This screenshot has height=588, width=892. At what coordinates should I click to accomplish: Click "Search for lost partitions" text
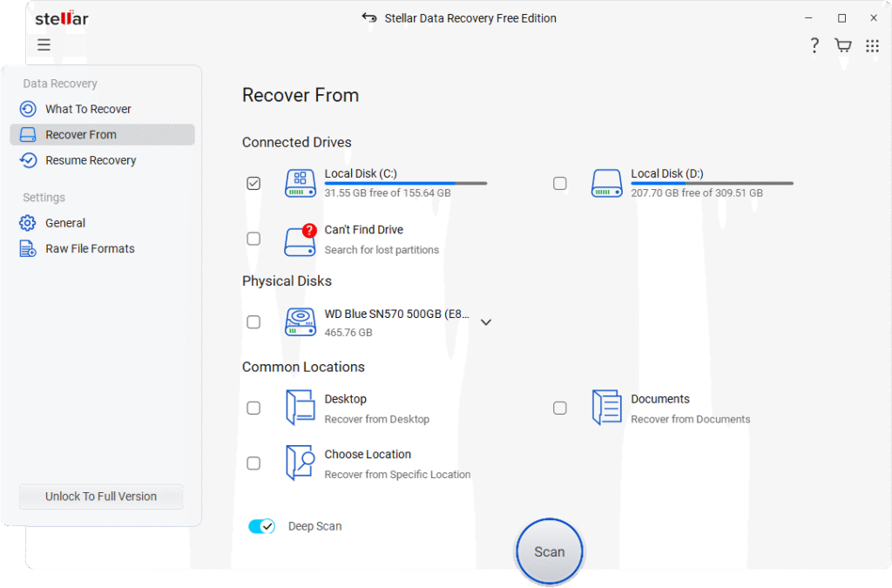[x=382, y=250]
